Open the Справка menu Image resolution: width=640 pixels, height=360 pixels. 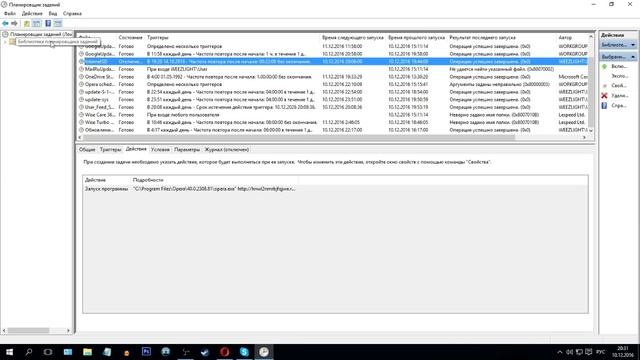pos(72,13)
